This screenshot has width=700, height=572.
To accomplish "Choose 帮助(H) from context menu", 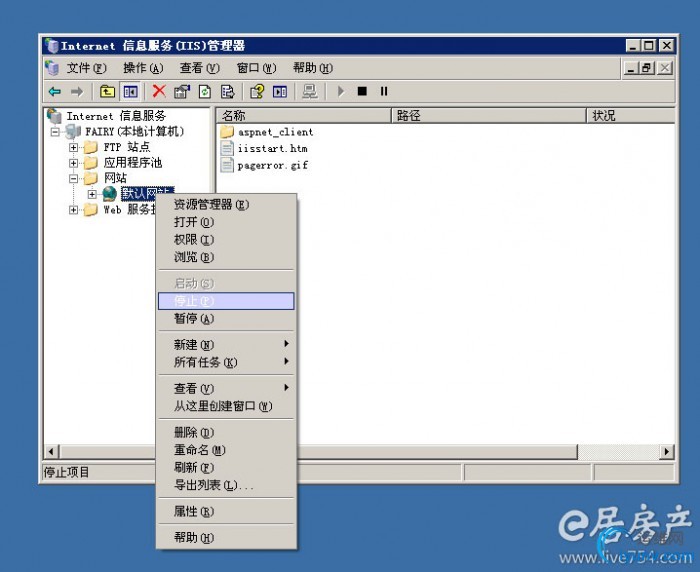I will (x=226, y=537).
